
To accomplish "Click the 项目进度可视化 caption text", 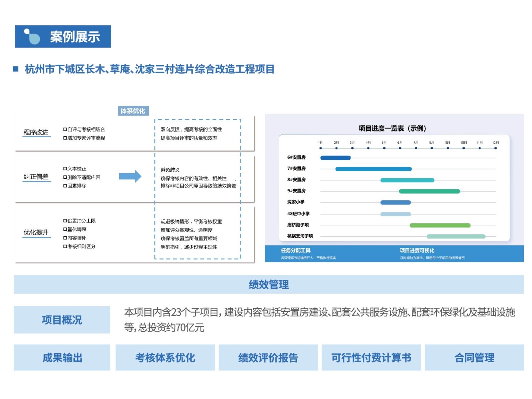I will (x=417, y=250).
